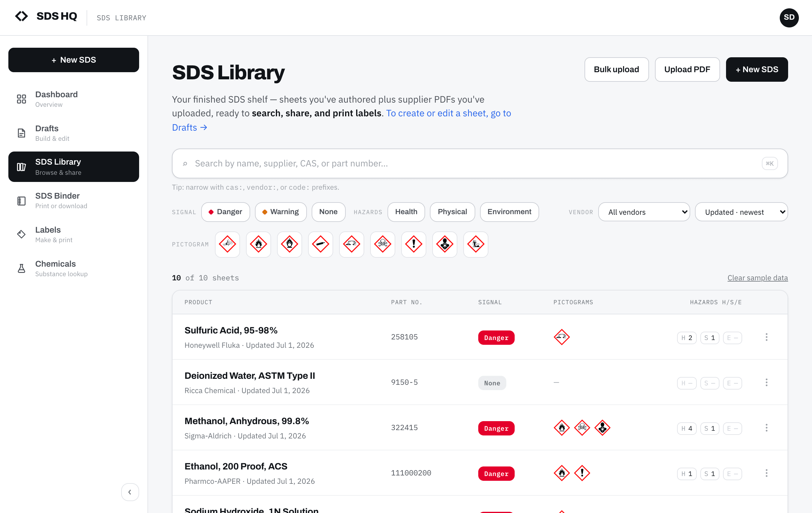Filter by gas cylinder pictogram

[320, 244]
